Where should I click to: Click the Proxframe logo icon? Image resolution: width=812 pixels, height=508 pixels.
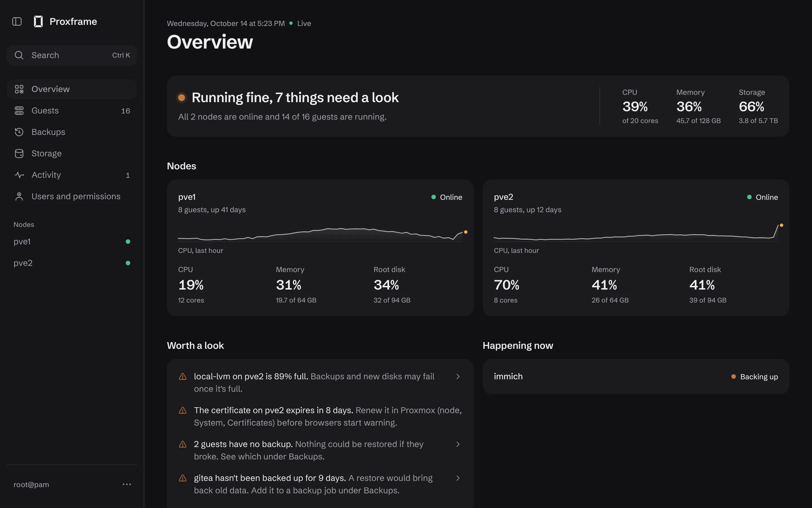38,21
